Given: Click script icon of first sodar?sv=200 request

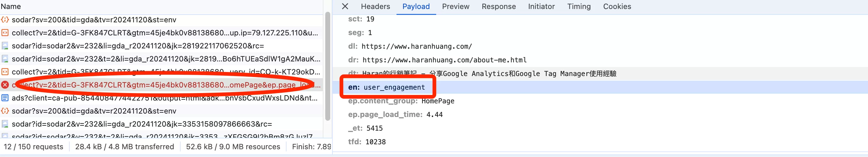Looking at the screenshot, I should coord(5,20).
